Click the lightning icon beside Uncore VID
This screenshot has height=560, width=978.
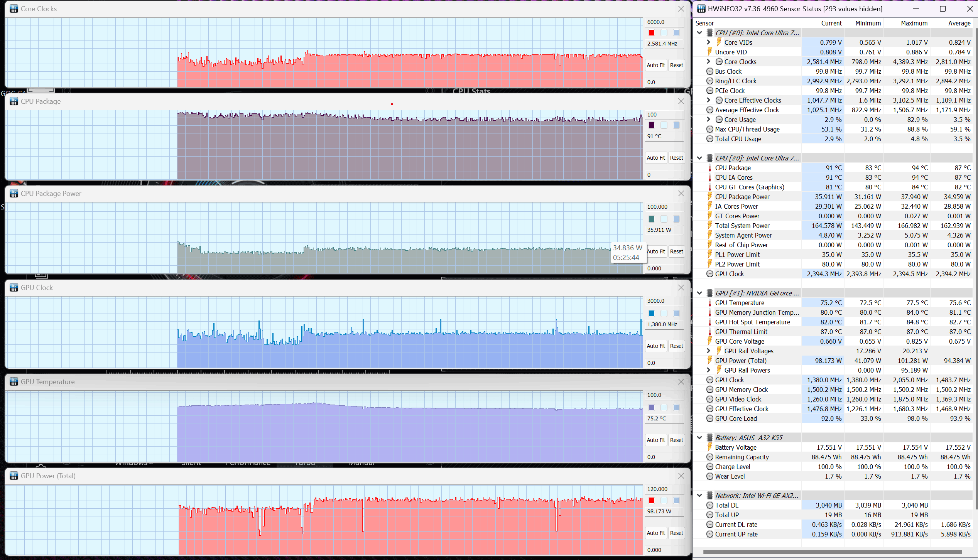(x=709, y=52)
